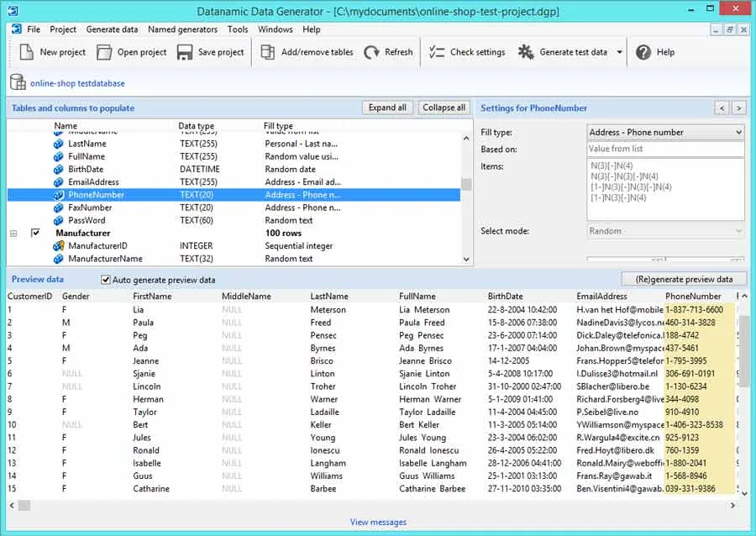Screen dimensions: 756x536
Task: Go to previous column settings arrow
Action: coord(722,108)
